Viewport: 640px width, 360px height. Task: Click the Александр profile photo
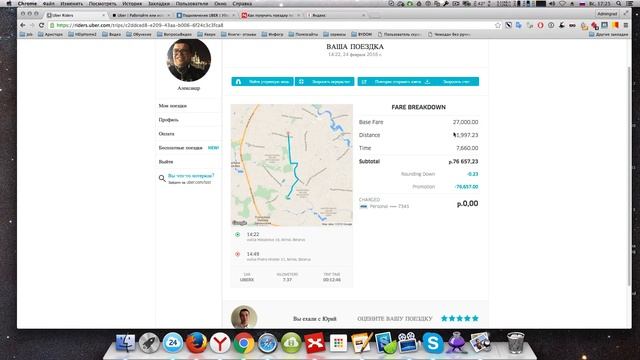pos(189,60)
